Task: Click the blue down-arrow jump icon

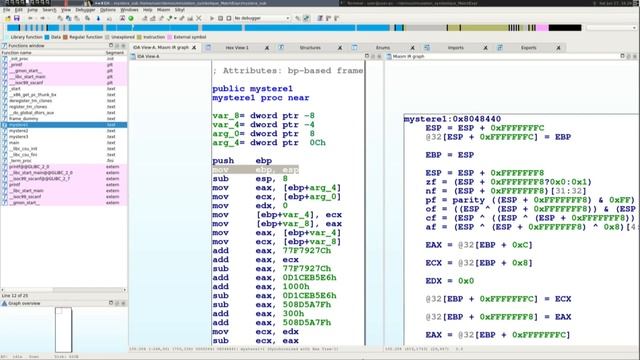Action: 98,18
